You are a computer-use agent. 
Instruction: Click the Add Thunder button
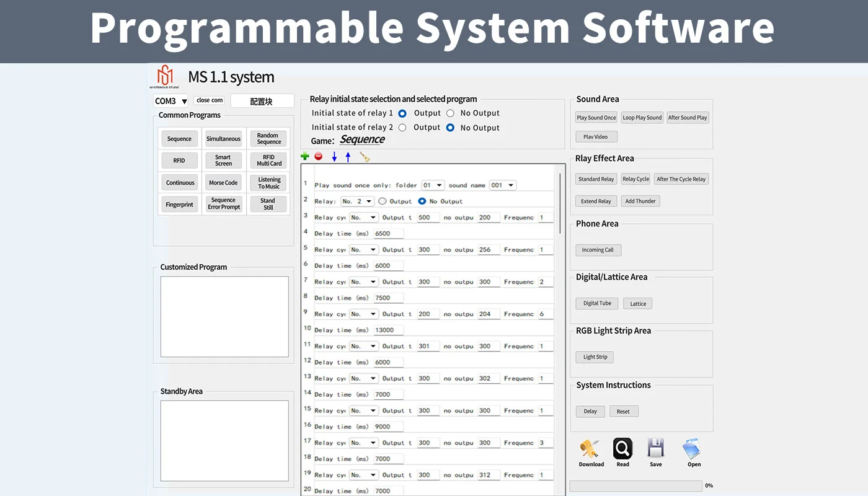tap(640, 201)
